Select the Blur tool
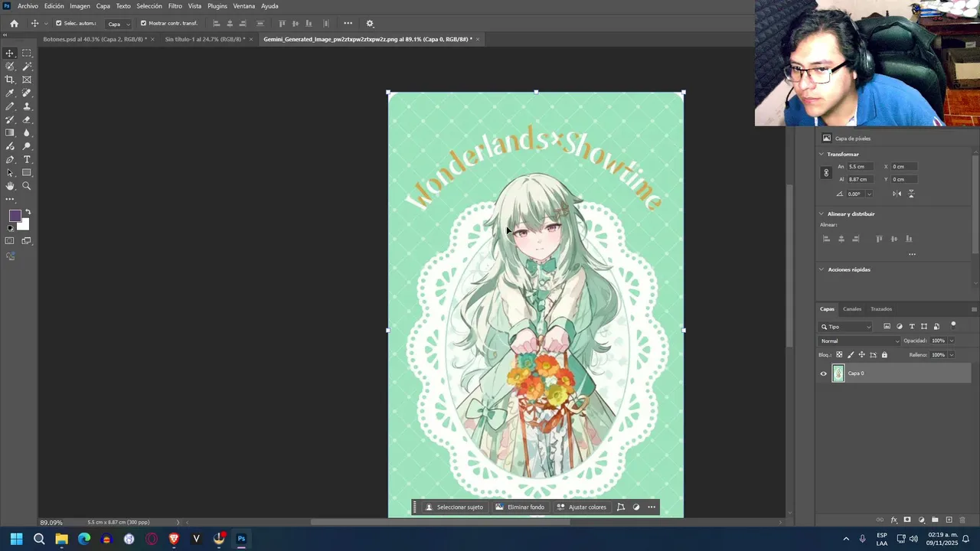This screenshot has height=551, width=980. coord(27,133)
